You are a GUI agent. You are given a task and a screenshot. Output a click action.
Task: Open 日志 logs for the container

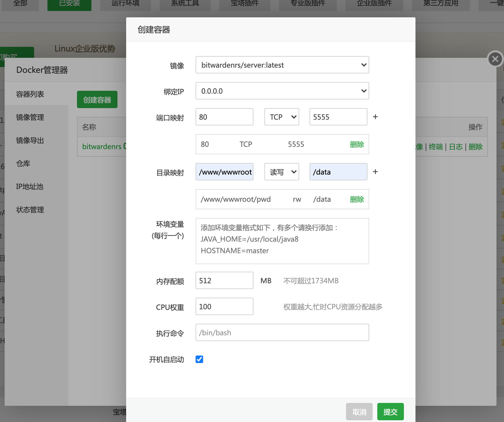point(456,147)
